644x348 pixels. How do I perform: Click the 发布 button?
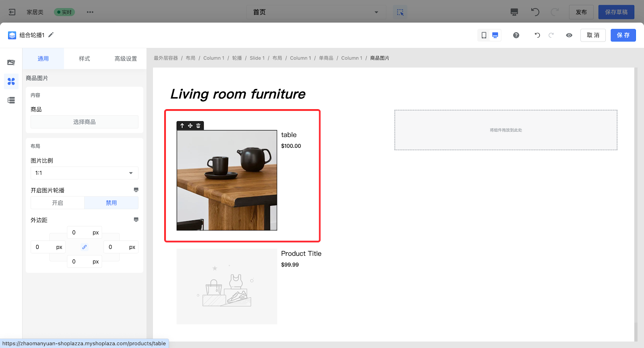581,12
